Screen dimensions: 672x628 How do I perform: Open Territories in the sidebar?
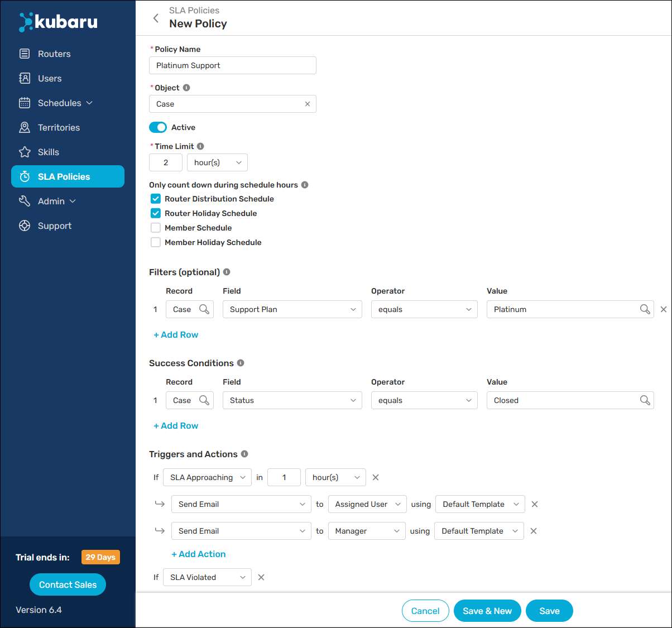59,127
